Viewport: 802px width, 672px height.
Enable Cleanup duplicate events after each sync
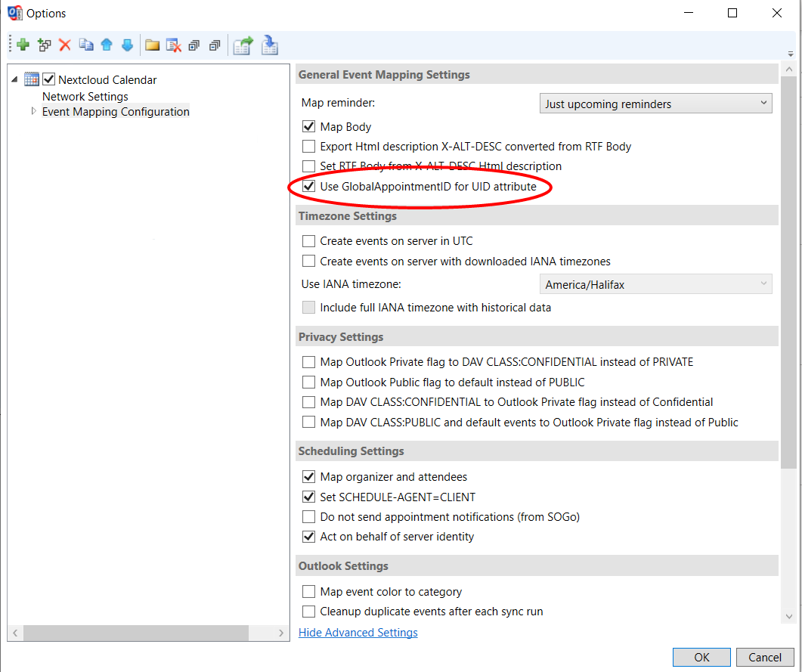tap(308, 612)
